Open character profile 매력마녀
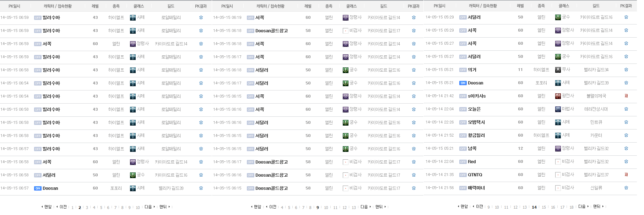The image size is (644, 215). (x=476, y=188)
